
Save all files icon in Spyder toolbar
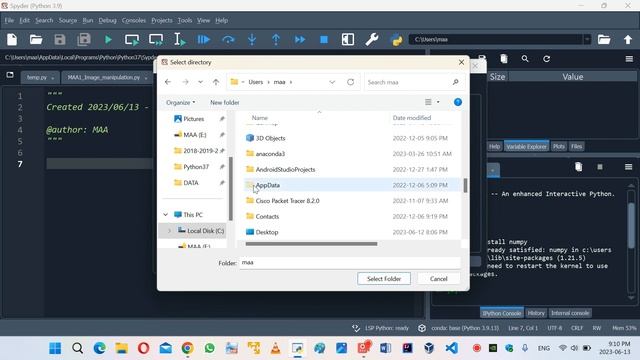pos(84,40)
